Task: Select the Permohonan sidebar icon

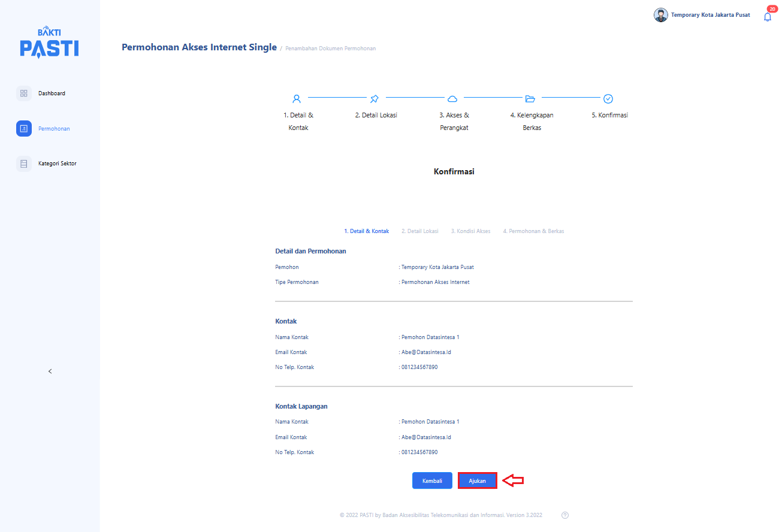Action: [24, 129]
